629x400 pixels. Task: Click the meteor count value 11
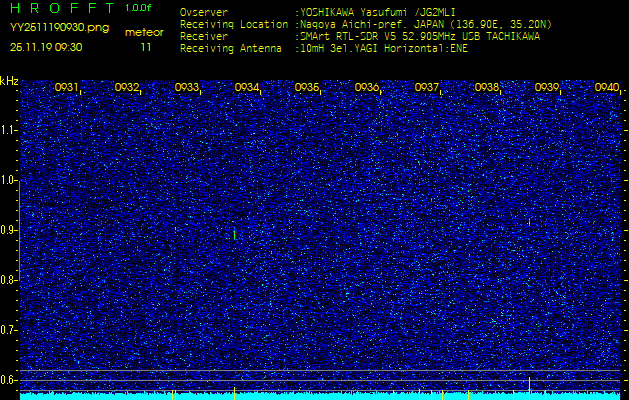[x=146, y=46]
